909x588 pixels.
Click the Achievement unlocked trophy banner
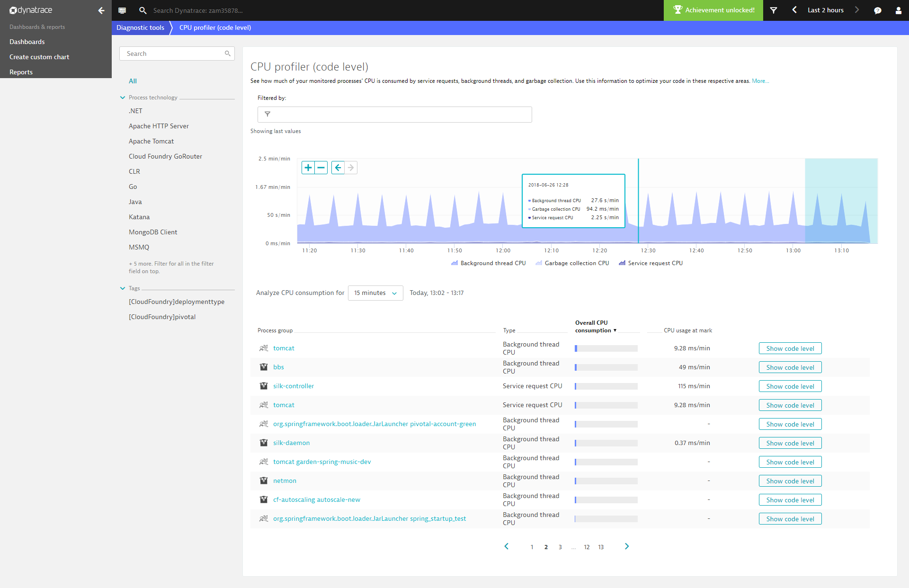713,10
